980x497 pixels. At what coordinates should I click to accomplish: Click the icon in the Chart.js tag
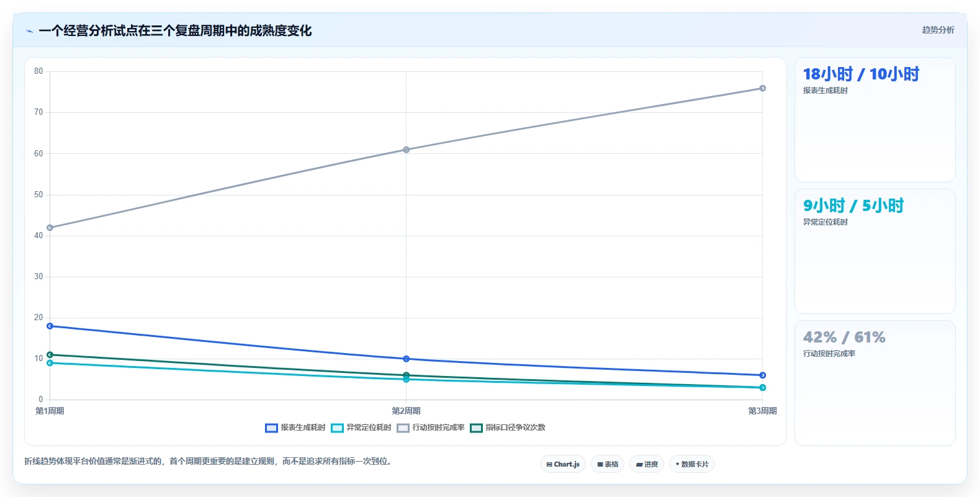click(x=549, y=464)
